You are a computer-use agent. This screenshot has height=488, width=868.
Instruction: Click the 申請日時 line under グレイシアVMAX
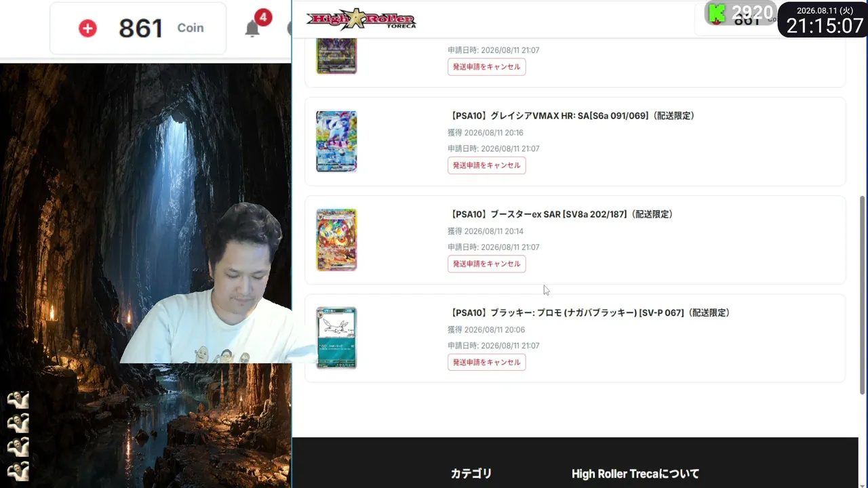pyautogui.click(x=494, y=148)
